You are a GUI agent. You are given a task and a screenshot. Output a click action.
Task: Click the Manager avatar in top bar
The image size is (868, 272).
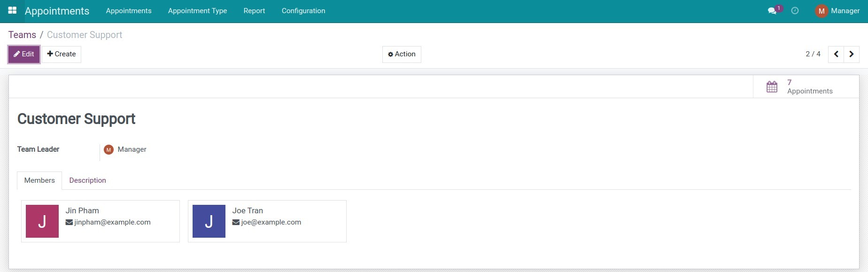tap(821, 11)
